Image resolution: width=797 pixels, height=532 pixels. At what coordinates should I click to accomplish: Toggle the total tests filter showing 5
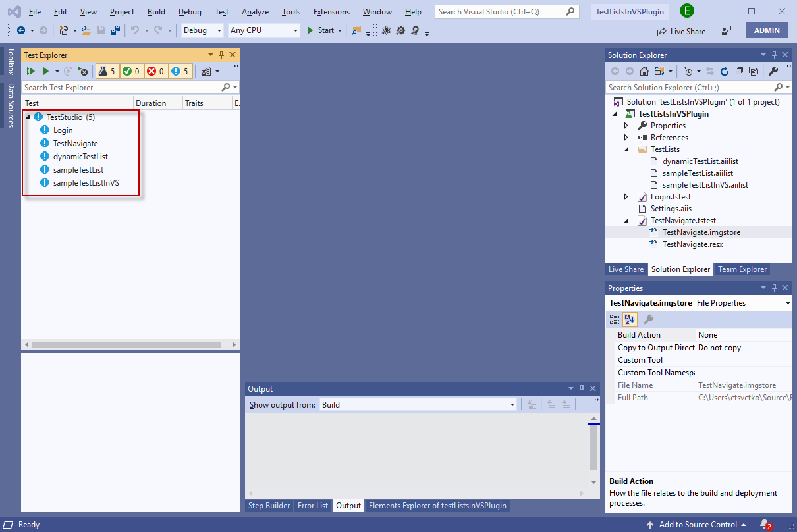coord(107,71)
